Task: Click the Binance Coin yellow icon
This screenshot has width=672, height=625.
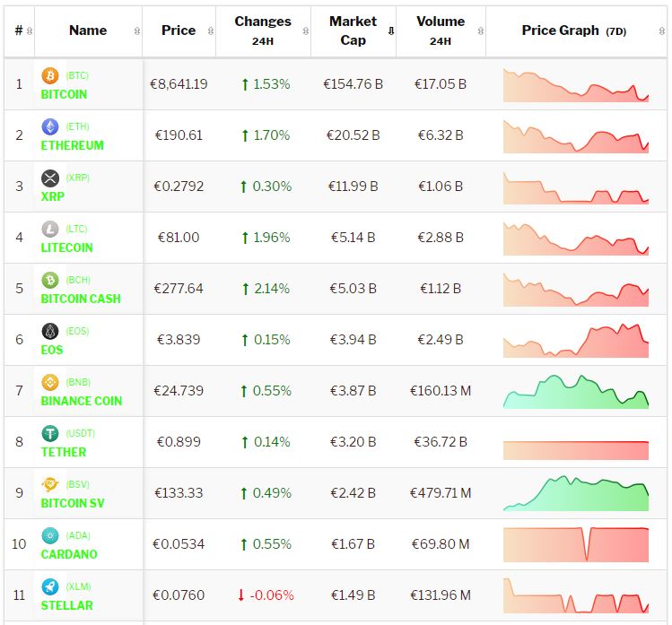Action: click(50, 383)
